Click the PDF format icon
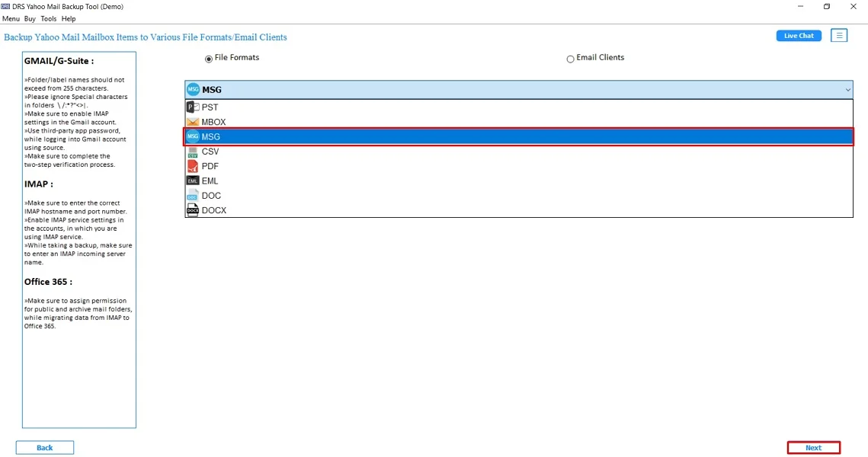Screen dimensions: 868x457 pyautogui.click(x=192, y=166)
